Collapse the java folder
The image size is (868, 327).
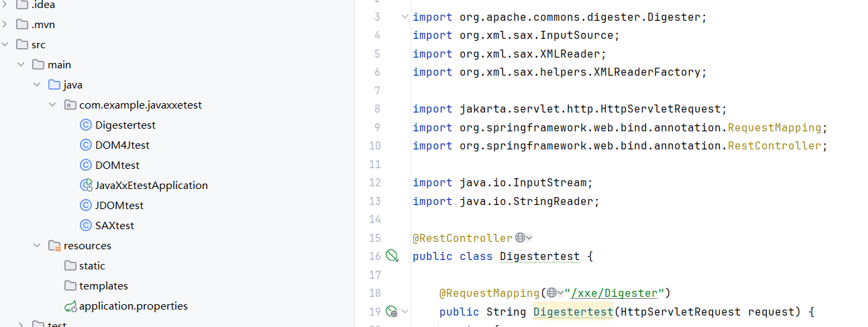coord(37,85)
